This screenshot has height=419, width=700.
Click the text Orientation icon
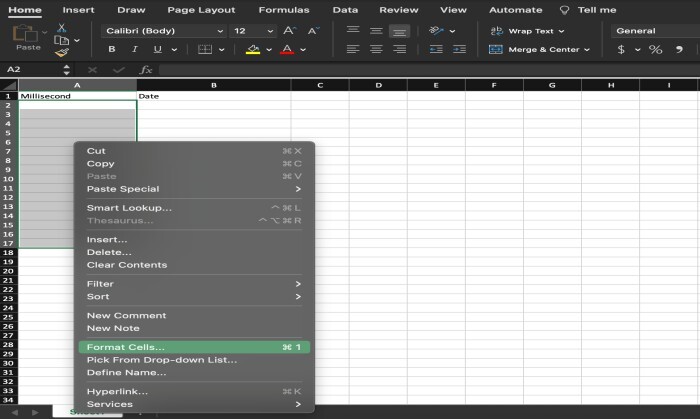pos(436,31)
